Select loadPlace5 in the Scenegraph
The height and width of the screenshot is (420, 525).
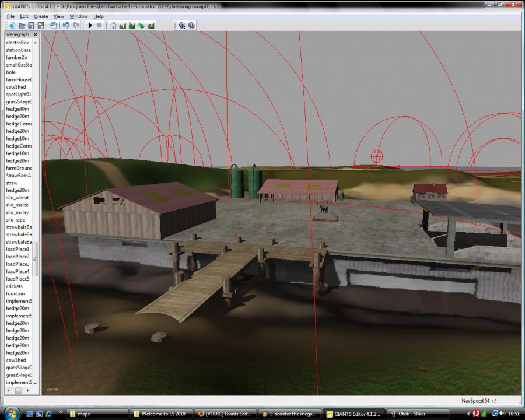[17, 279]
